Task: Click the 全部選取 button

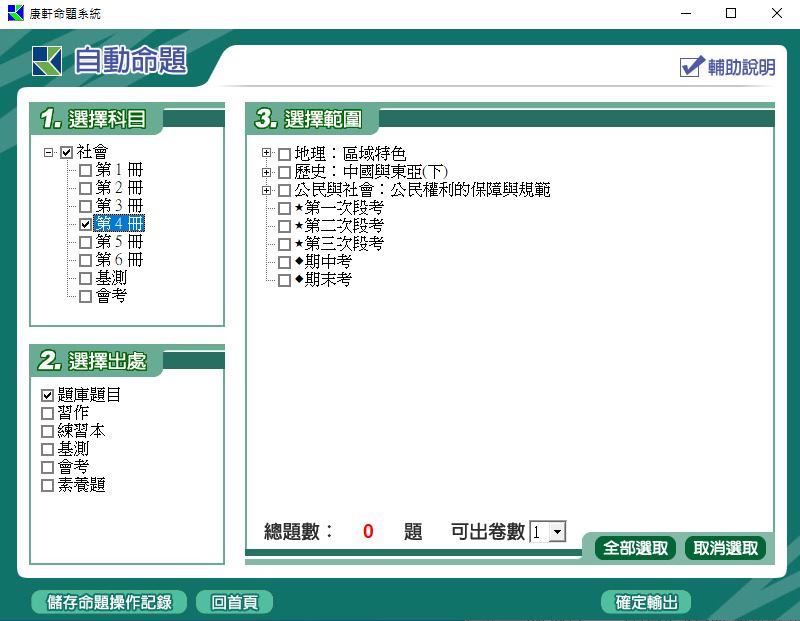Action: 635,548
